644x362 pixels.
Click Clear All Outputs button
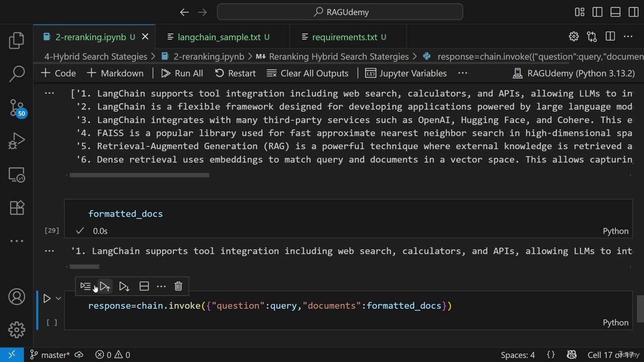307,73
